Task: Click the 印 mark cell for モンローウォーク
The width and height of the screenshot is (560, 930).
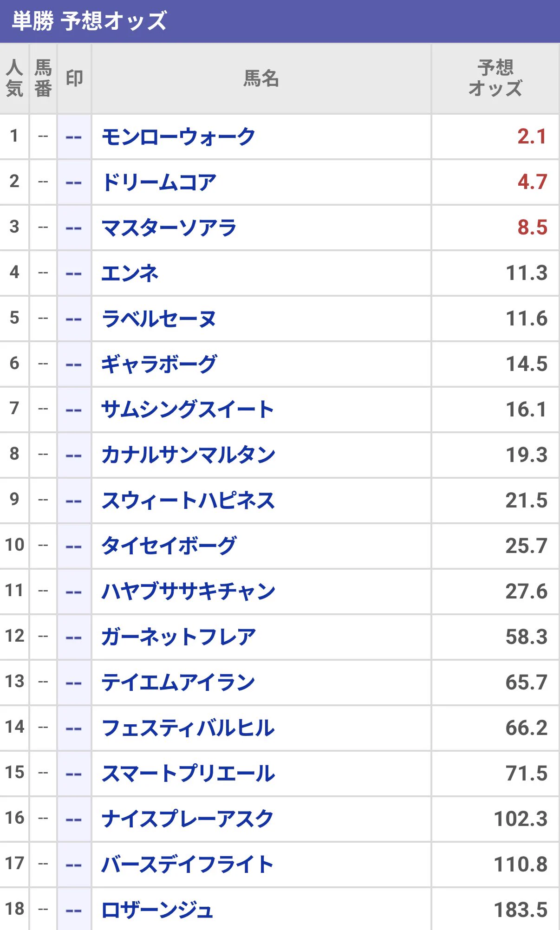Action: 74,137
